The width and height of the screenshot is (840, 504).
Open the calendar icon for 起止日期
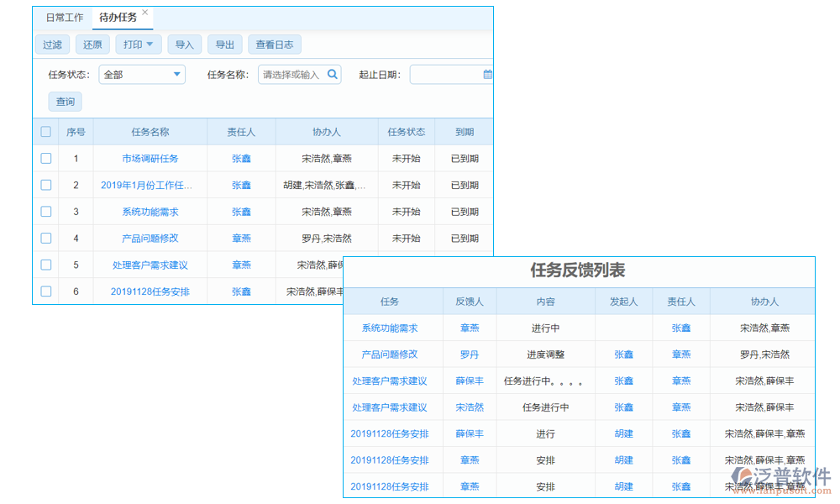tap(487, 74)
